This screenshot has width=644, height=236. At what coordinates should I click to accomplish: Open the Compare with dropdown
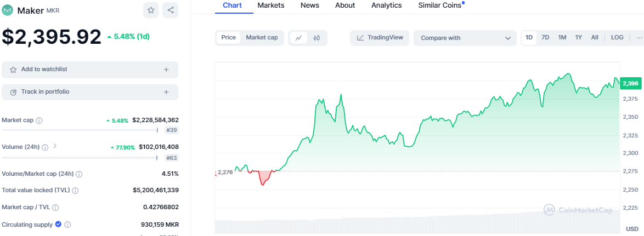pos(465,38)
